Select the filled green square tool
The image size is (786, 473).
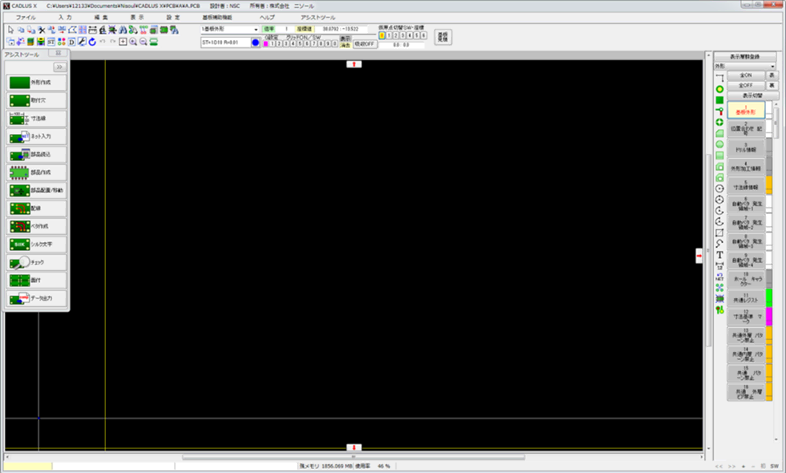pos(719,100)
